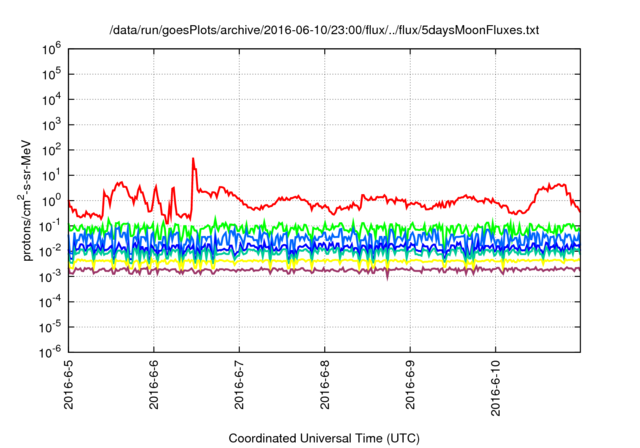Click the Coordinated Universal Time (UTC) axis title
Viewport: 640px width, 448px height.
324,439
